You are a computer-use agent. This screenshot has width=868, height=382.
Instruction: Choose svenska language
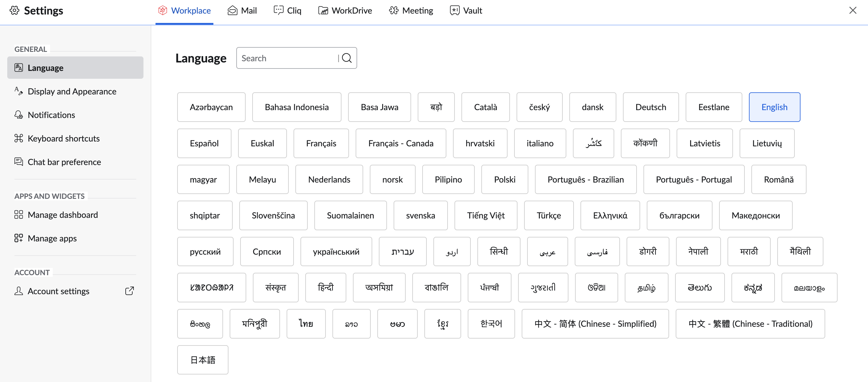[420, 215]
